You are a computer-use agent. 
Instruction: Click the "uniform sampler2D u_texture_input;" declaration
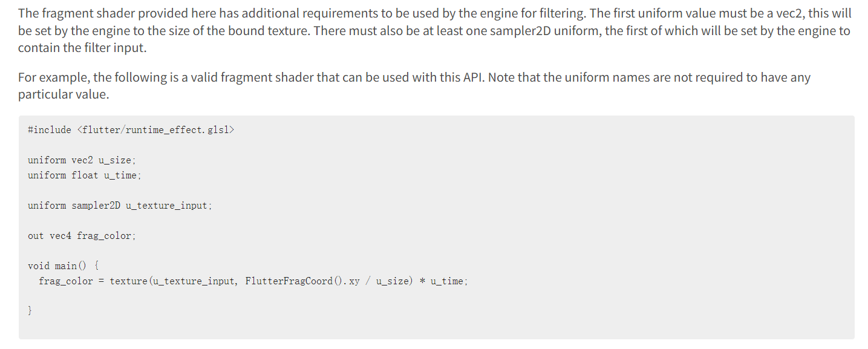(120, 205)
